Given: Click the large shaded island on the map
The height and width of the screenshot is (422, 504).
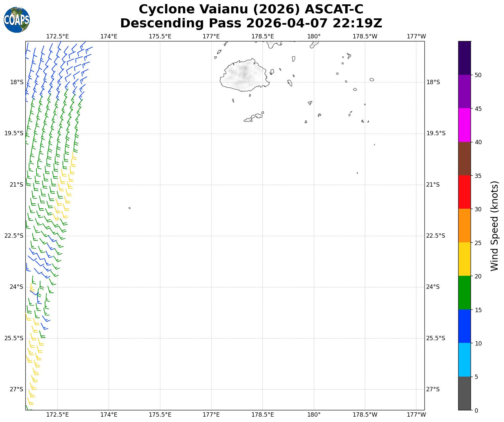Looking at the screenshot, I should [244, 75].
